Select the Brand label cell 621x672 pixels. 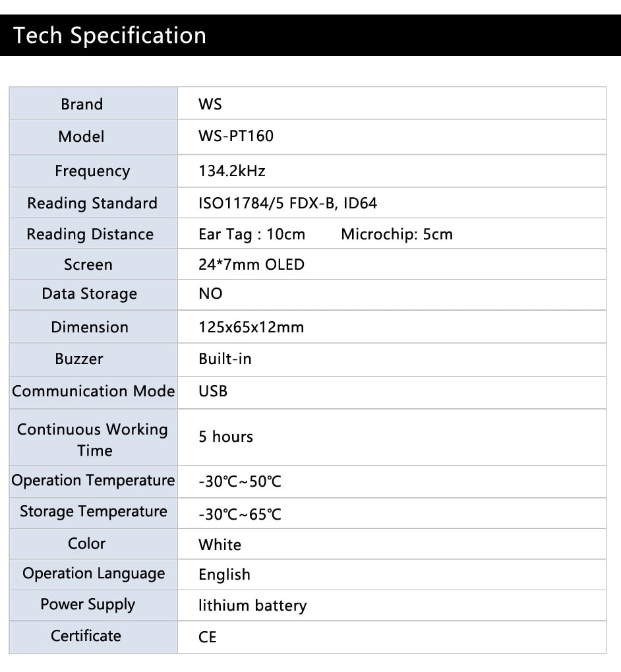tap(94, 104)
